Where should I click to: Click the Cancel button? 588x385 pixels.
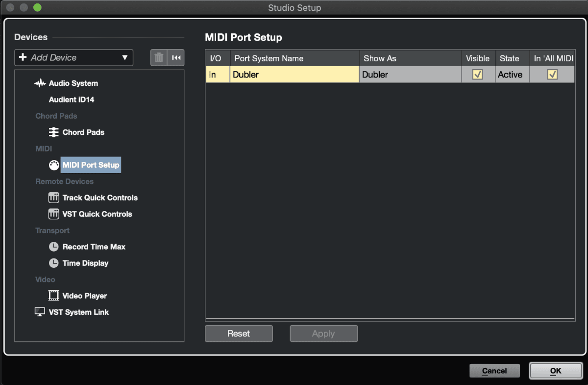tap(494, 371)
